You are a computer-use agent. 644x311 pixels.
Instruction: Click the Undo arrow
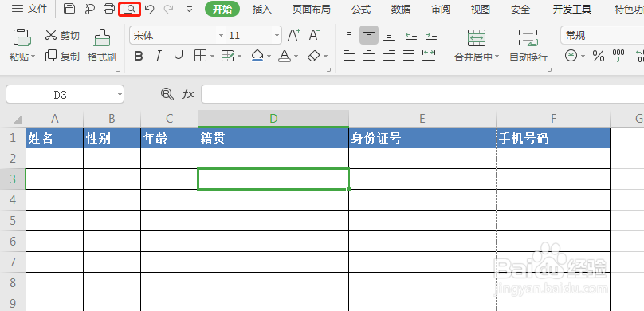pos(150,9)
